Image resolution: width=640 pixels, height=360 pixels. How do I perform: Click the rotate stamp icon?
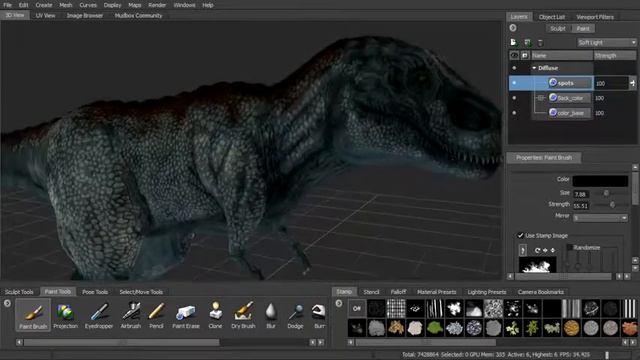pyautogui.click(x=538, y=250)
